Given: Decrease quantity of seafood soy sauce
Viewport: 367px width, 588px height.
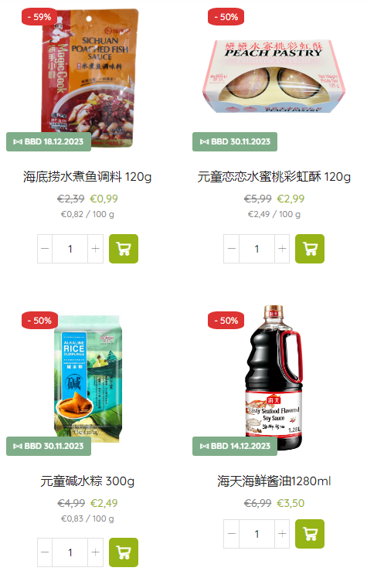Looking at the screenshot, I should 231,534.
